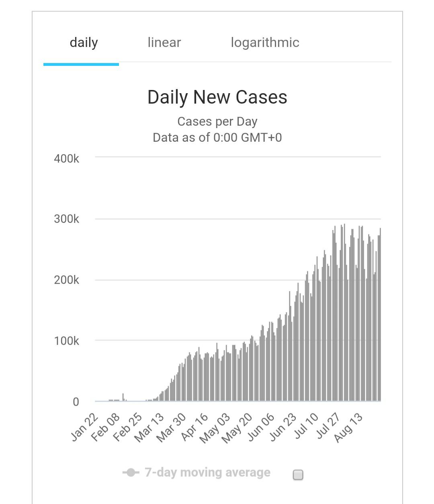This screenshot has width=434, height=504.
Task: Click the Data as of 0:00 GMT+0 text
Action: 217,137
